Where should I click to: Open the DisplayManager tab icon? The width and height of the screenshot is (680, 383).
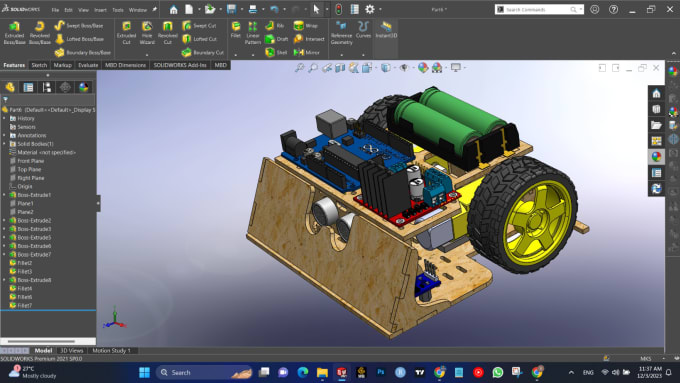point(84,87)
